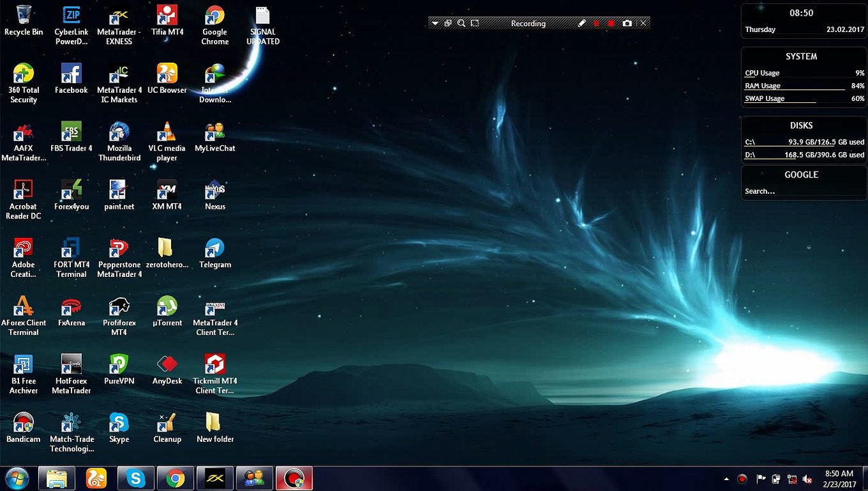Select the Tickmill MT4 Client Terminal icon

pos(215,374)
